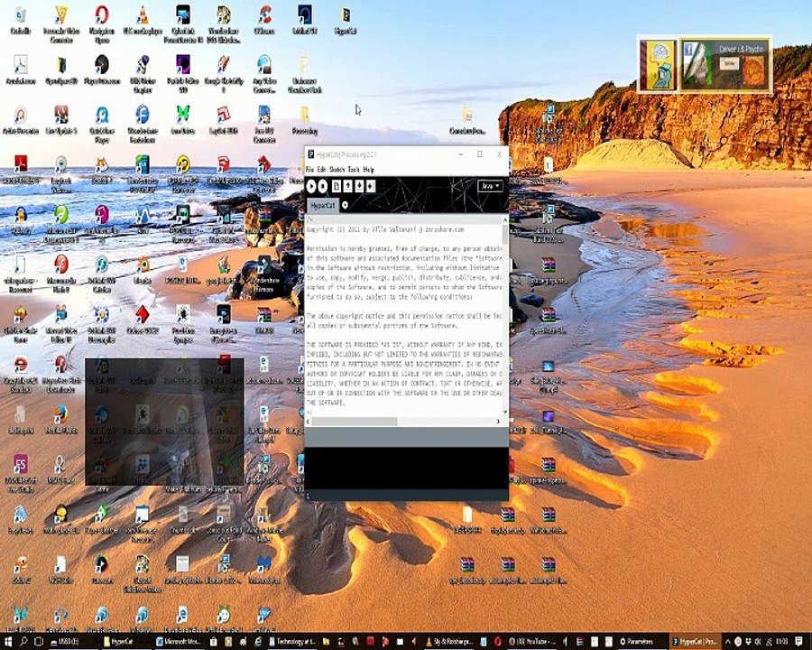812x650 pixels.
Task: Open the Java mode dropdown
Action: 490,186
